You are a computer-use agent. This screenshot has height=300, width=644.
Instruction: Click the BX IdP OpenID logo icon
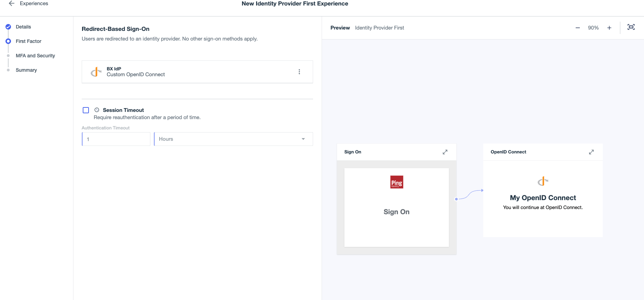click(96, 72)
